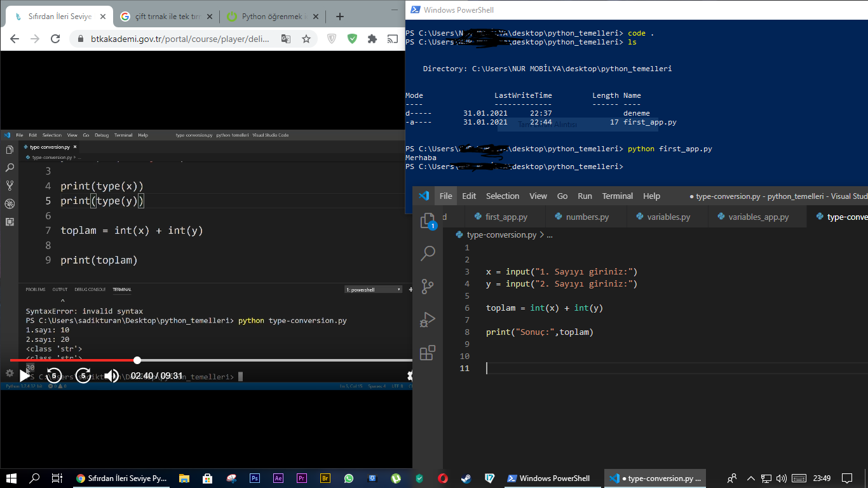The image size is (868, 488).
Task: Bookmark this page with the star icon
Action: coord(306,39)
